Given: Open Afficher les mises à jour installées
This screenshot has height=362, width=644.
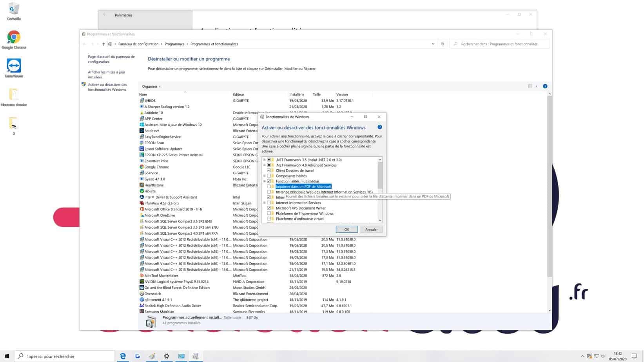Looking at the screenshot, I should (107, 74).
